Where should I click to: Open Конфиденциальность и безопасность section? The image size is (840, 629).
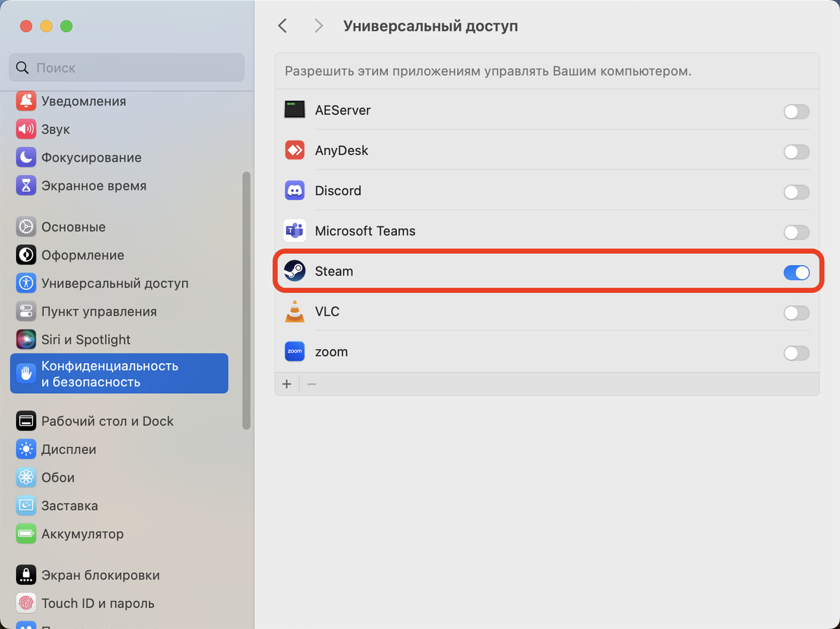(119, 374)
